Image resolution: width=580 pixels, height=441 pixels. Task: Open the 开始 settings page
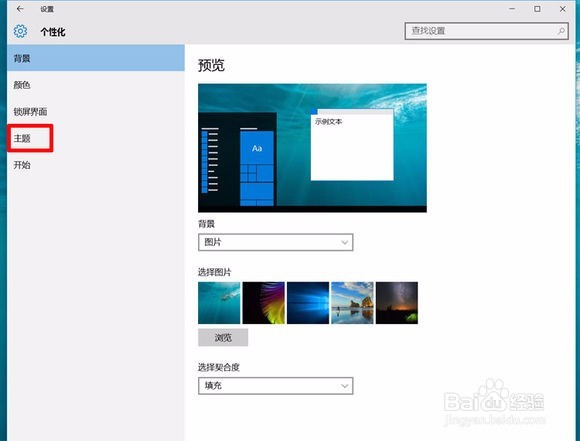(x=96, y=165)
